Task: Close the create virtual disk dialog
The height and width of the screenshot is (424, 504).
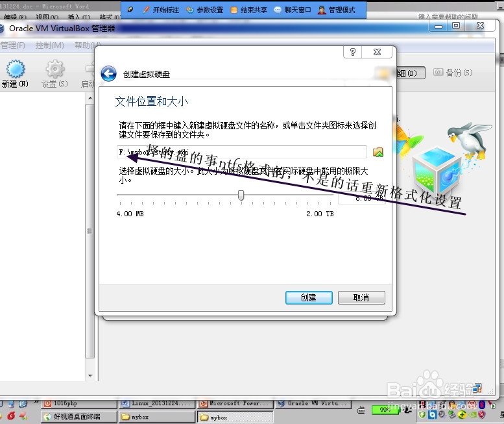Action: (x=377, y=52)
